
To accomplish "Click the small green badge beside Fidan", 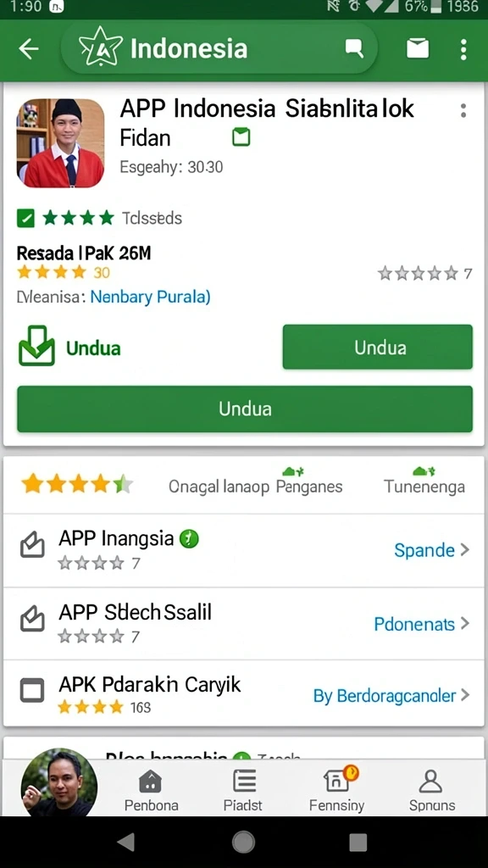I will 241,136.
